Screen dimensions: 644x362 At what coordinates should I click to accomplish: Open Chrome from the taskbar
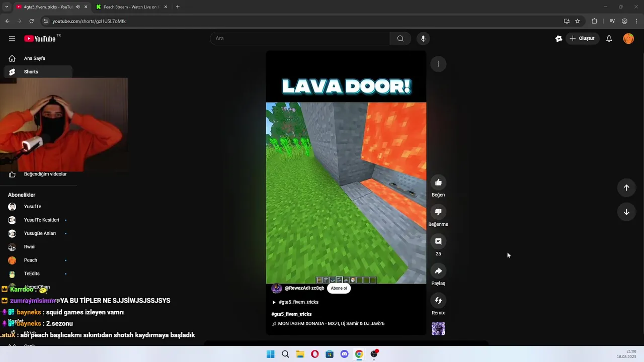pos(359,354)
